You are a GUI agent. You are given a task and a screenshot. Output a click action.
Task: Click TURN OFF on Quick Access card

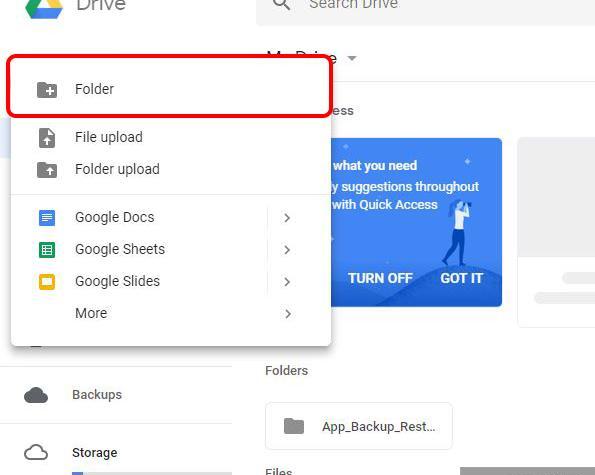[x=380, y=278]
